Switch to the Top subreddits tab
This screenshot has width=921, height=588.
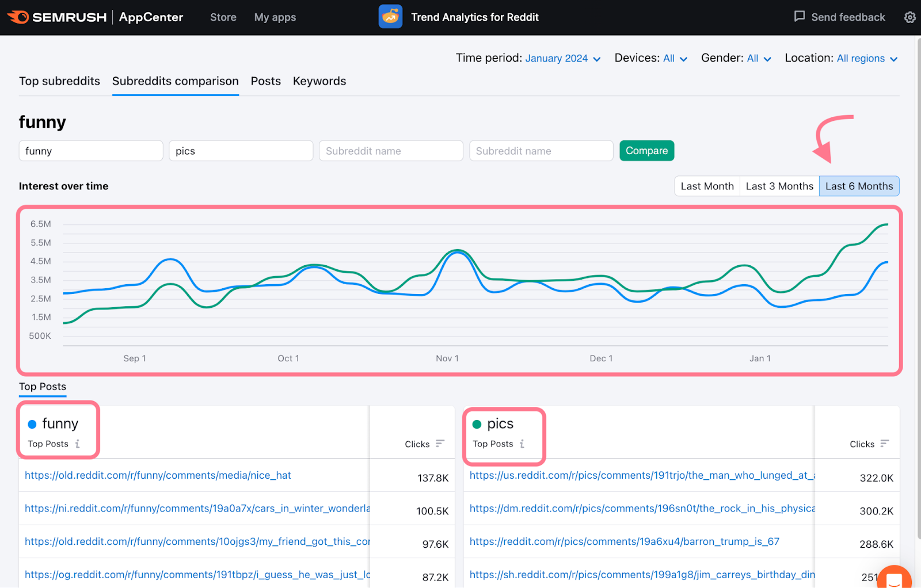[x=59, y=81]
